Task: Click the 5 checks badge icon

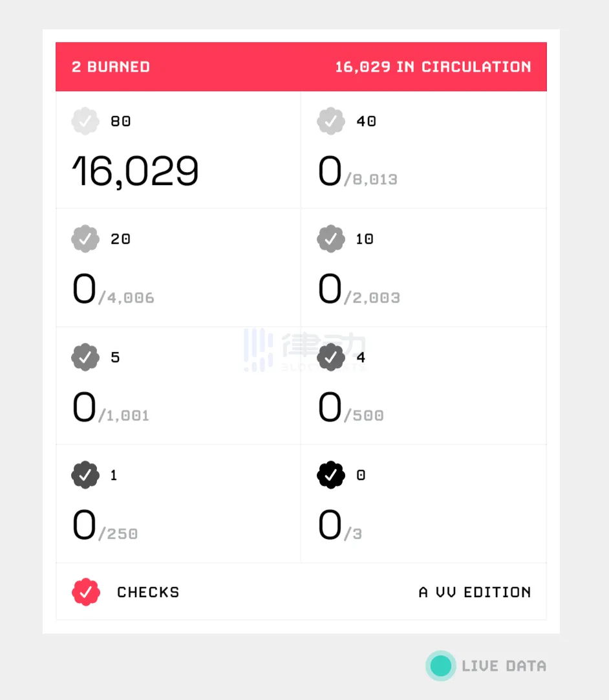Action: pos(85,357)
